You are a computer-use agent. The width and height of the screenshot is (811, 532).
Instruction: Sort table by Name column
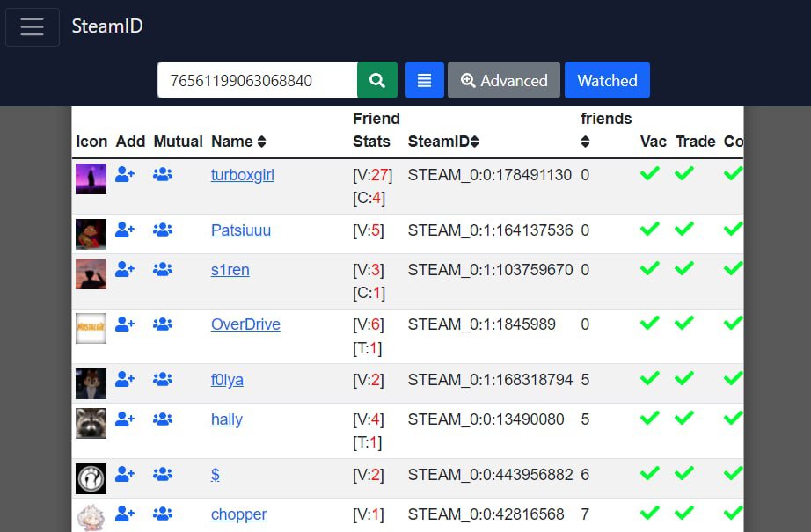(238, 142)
